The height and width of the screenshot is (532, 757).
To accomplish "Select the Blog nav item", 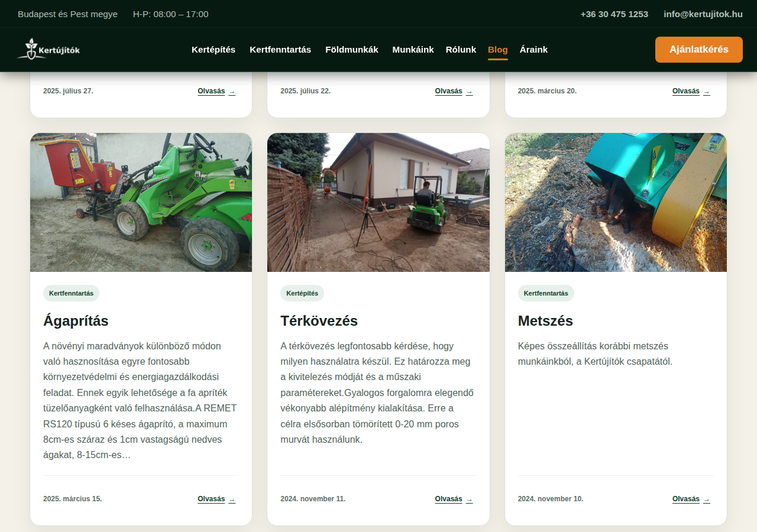I will coord(498,50).
